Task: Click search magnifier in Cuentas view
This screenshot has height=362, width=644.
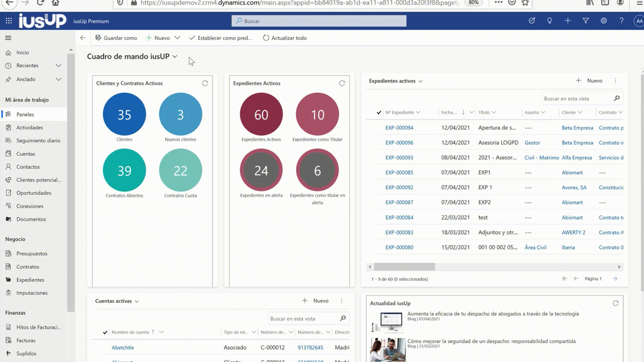Action: click(343, 318)
